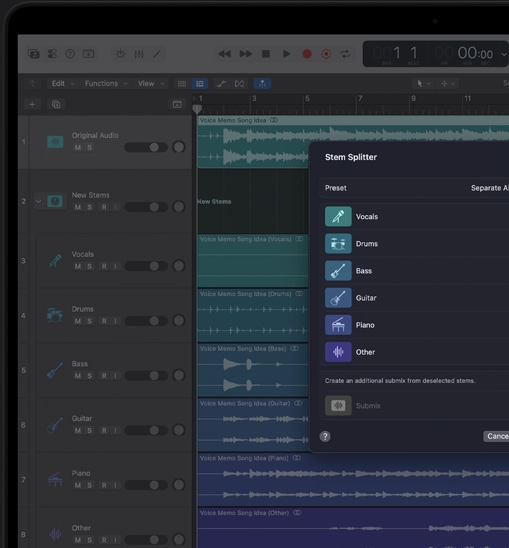Toggle the Guitar stem in Stem Splitter

pyautogui.click(x=338, y=298)
